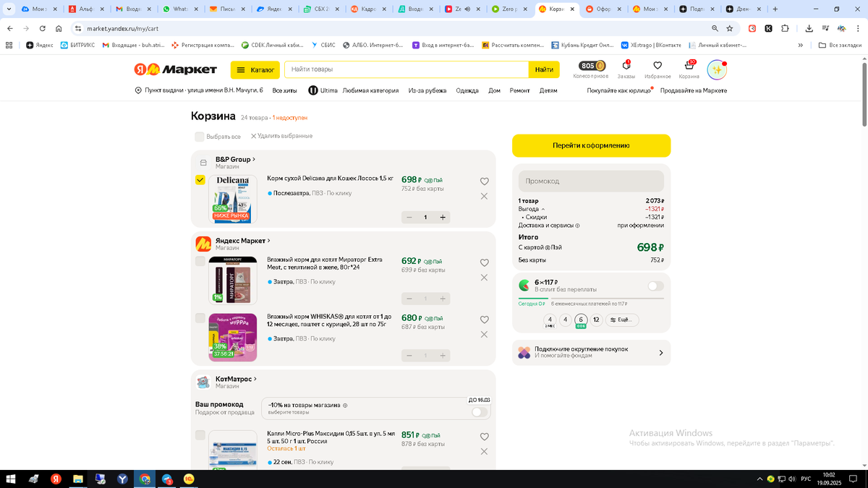Check the Капли Micro-Plus Максидин checkbox

(200, 435)
